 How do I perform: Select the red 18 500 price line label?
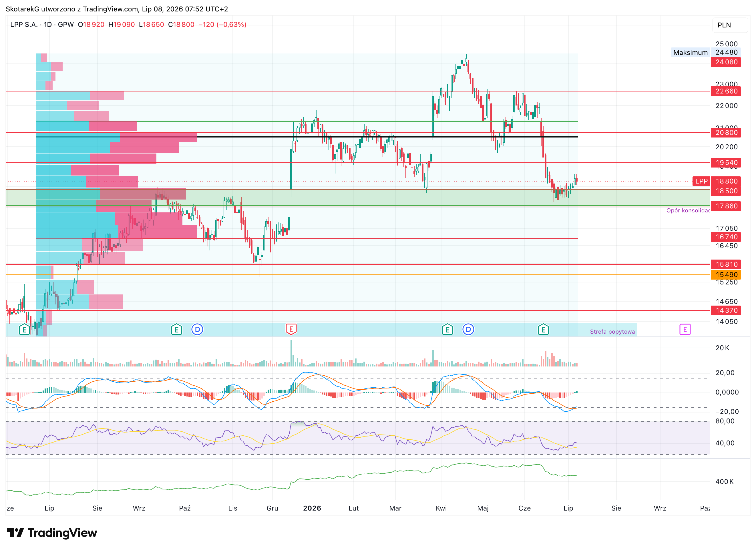726,191
